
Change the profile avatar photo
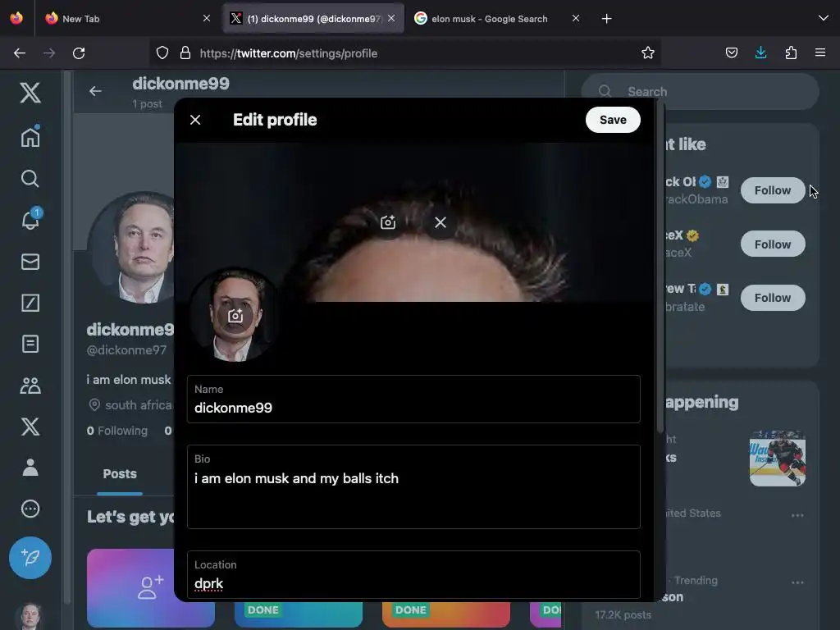(x=235, y=316)
